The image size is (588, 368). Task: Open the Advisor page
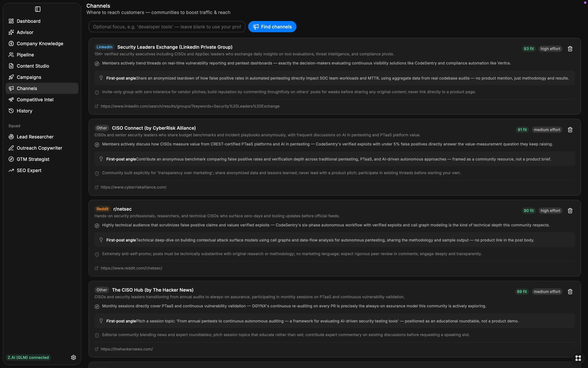[x=42, y=32]
